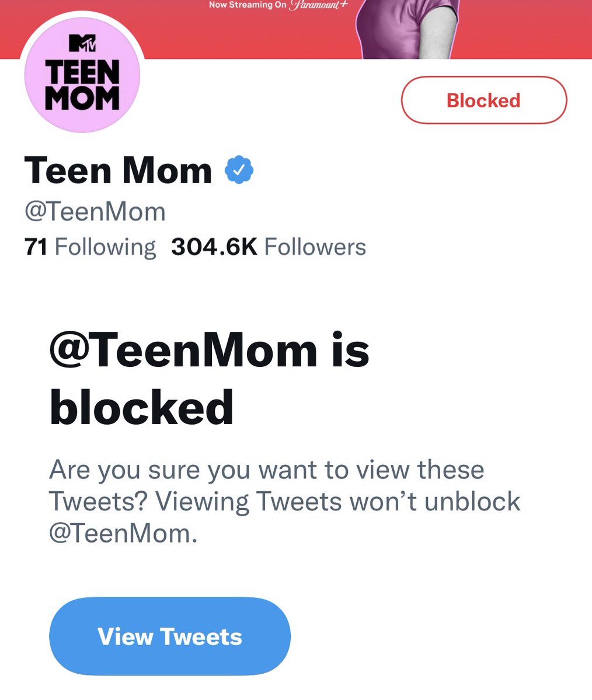Open the 71 Following list

tap(90, 247)
